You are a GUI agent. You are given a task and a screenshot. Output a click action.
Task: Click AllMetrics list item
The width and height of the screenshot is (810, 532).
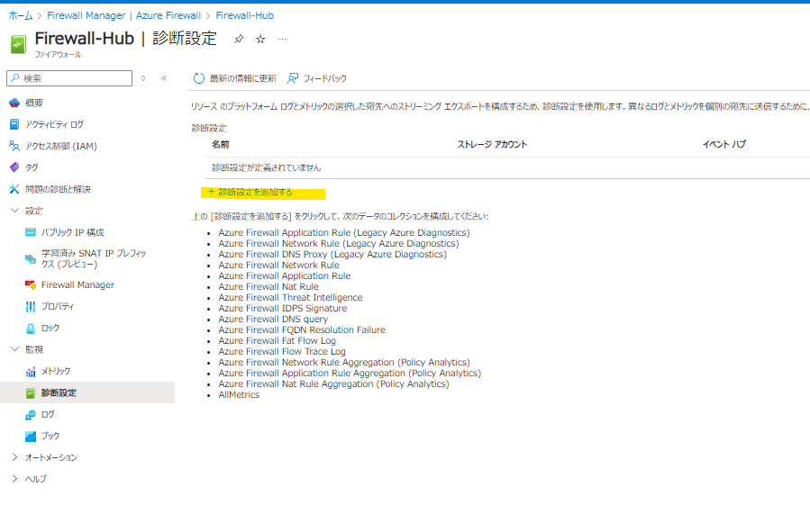tap(239, 395)
